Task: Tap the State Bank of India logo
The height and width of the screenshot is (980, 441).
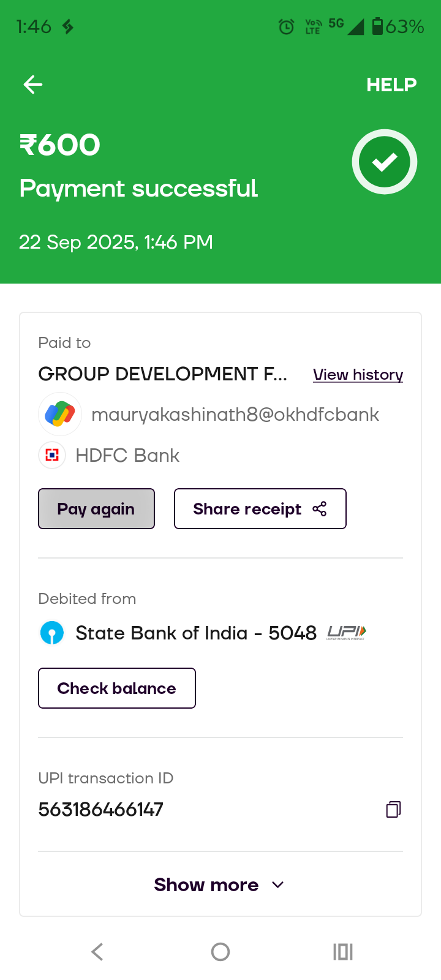Action: point(52,633)
